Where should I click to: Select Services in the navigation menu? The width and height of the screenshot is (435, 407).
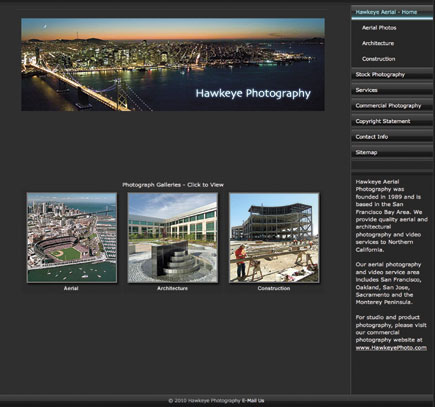(392, 90)
